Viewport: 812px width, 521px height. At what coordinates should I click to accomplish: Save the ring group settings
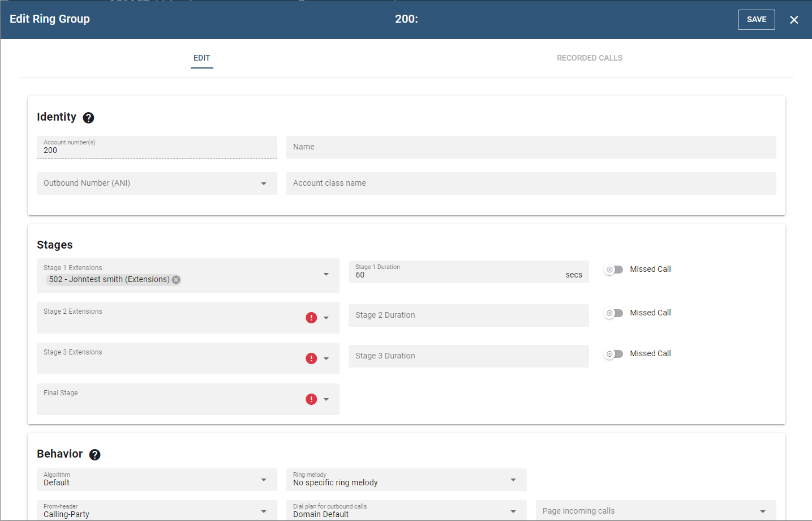click(756, 20)
